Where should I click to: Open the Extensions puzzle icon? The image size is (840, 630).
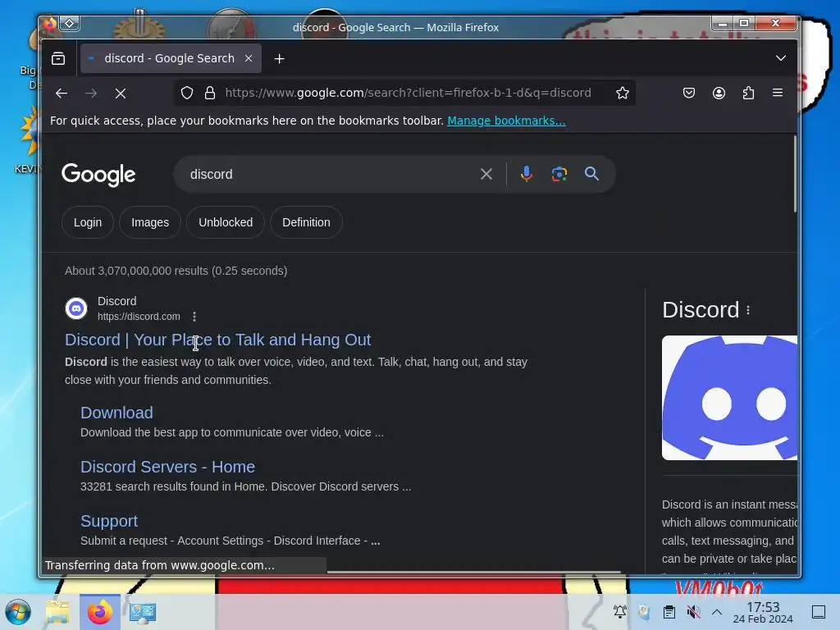pos(748,93)
